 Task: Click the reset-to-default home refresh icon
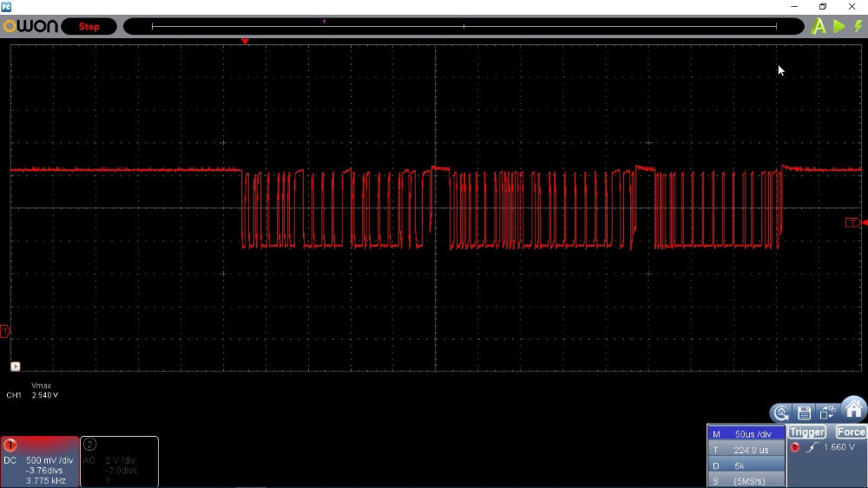[x=781, y=412]
